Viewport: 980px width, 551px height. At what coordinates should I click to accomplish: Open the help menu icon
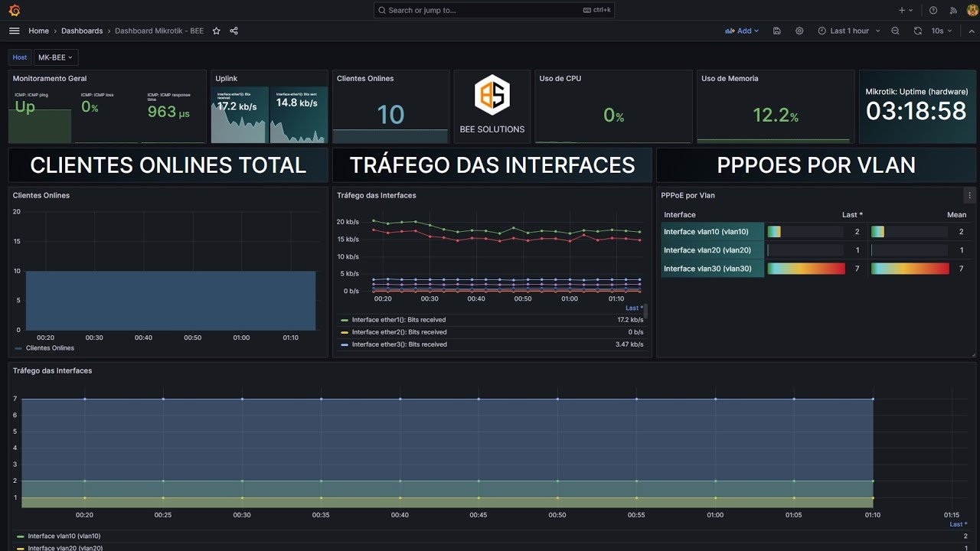933,10
